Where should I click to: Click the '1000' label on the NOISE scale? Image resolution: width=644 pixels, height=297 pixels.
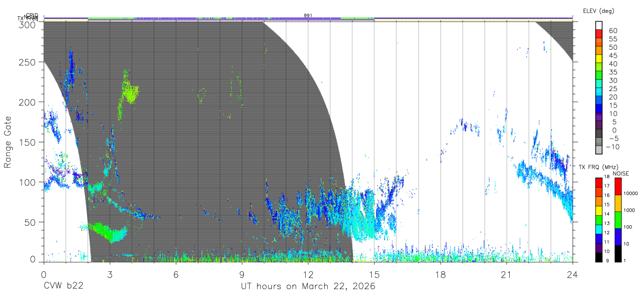pos(630,210)
